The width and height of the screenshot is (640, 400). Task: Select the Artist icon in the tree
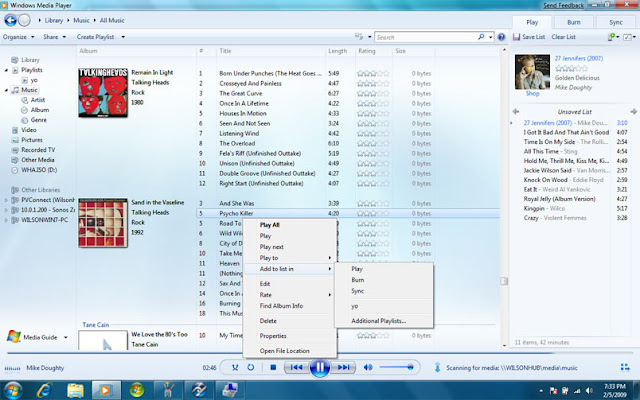24,100
